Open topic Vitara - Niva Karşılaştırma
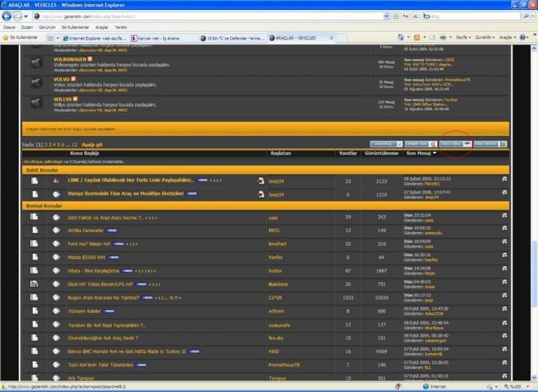The width and height of the screenshot is (538, 392). click(93, 270)
